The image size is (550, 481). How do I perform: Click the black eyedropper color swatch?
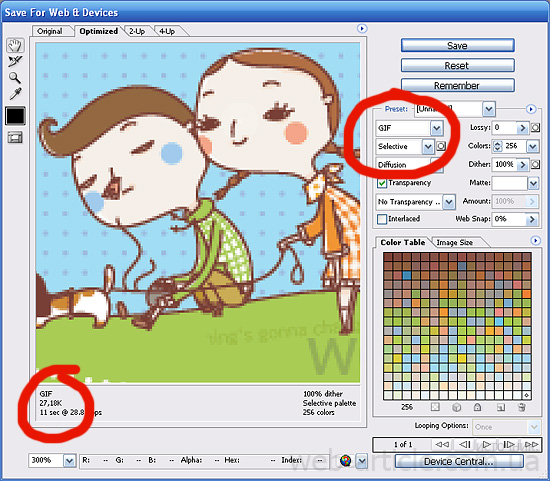point(15,116)
